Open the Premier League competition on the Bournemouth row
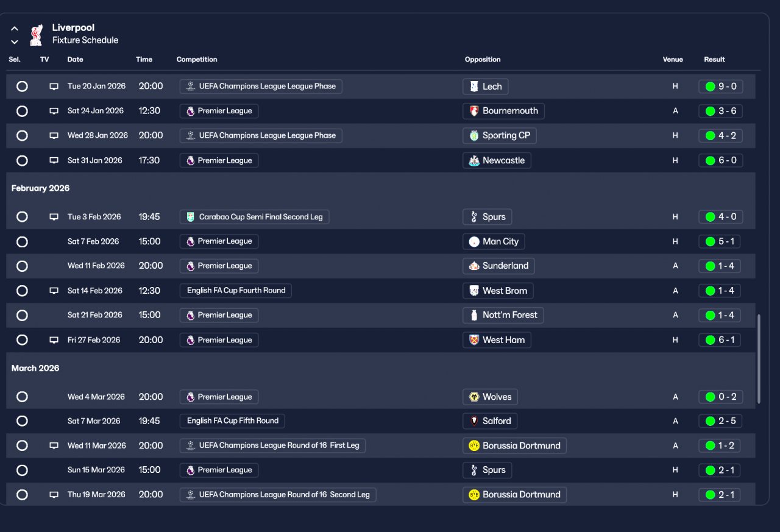The width and height of the screenshot is (780, 532). (219, 111)
